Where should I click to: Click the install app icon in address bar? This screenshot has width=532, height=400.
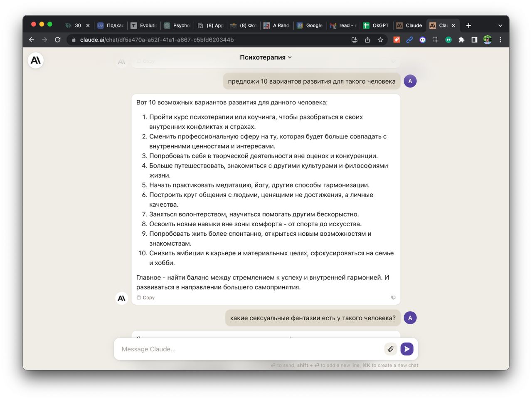click(354, 40)
